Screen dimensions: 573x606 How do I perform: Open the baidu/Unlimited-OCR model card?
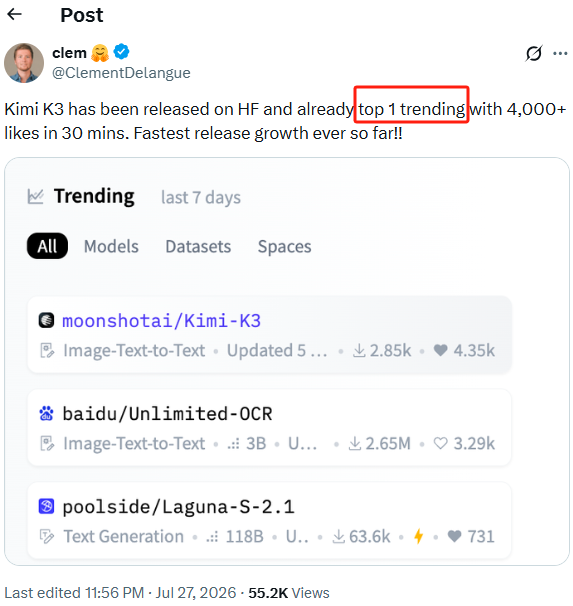tap(269, 428)
